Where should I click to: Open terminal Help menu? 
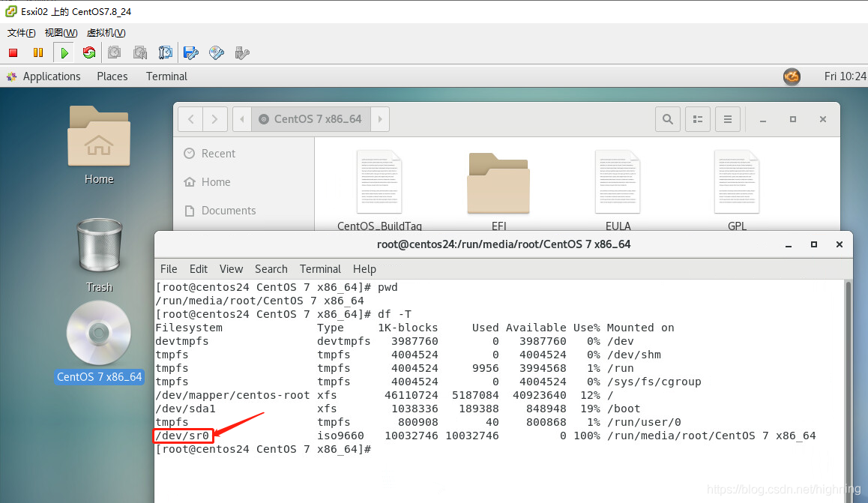click(x=364, y=269)
